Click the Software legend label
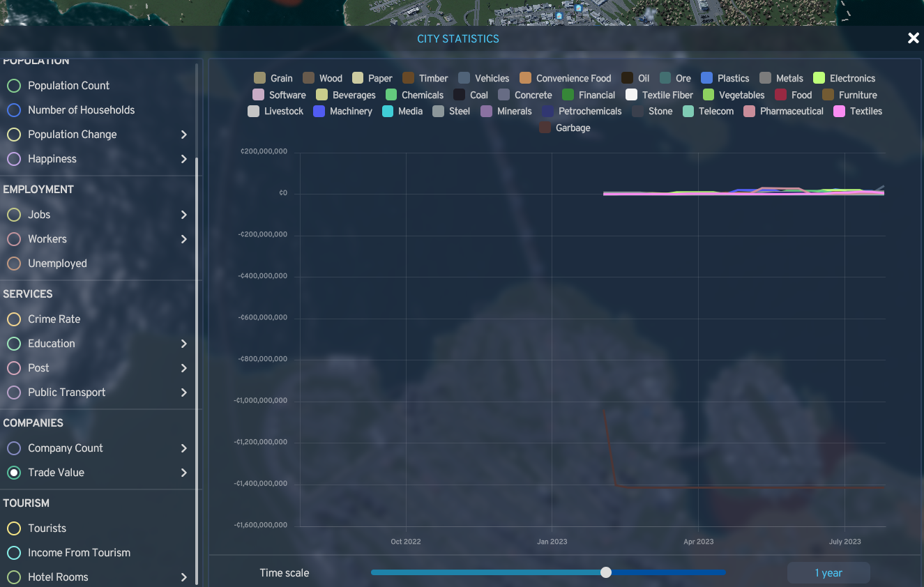Screen dimensions: 924x587 pyautogui.click(x=287, y=95)
